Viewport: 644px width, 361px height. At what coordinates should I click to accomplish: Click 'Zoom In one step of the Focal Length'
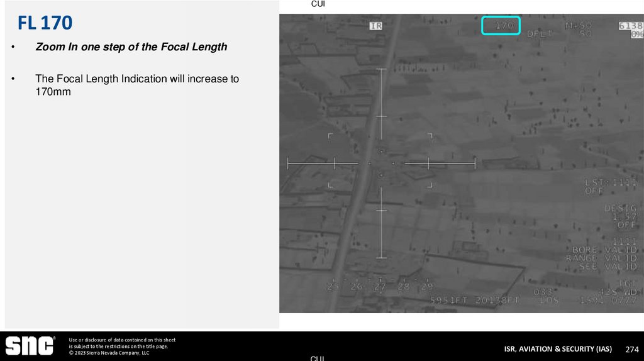coord(131,47)
